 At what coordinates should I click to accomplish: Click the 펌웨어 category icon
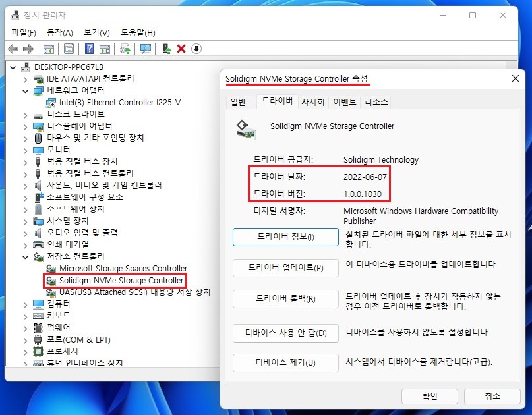(38, 327)
